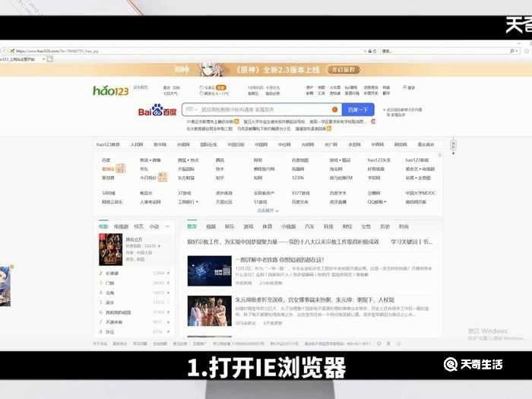The width and height of the screenshot is (532, 399).
Task: Select the 历史 news tab
Action: [385, 226]
